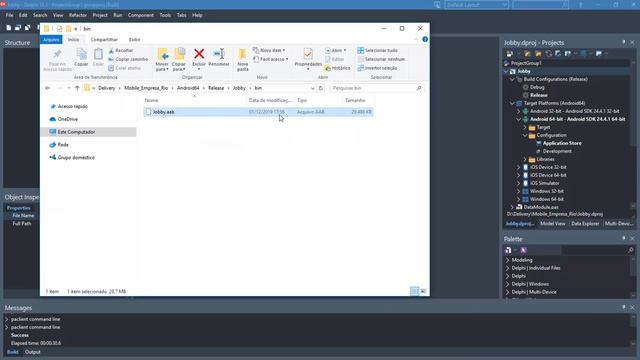Go back in Explorer navigation

48,88
